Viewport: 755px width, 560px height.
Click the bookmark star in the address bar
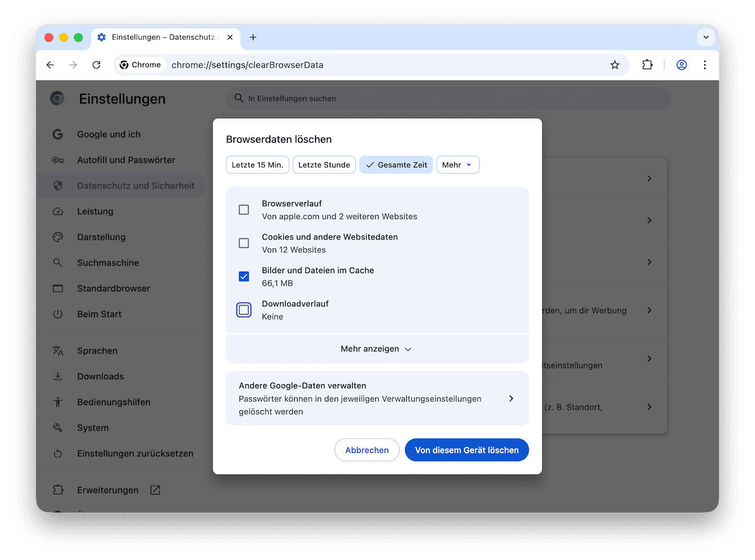[x=615, y=65]
